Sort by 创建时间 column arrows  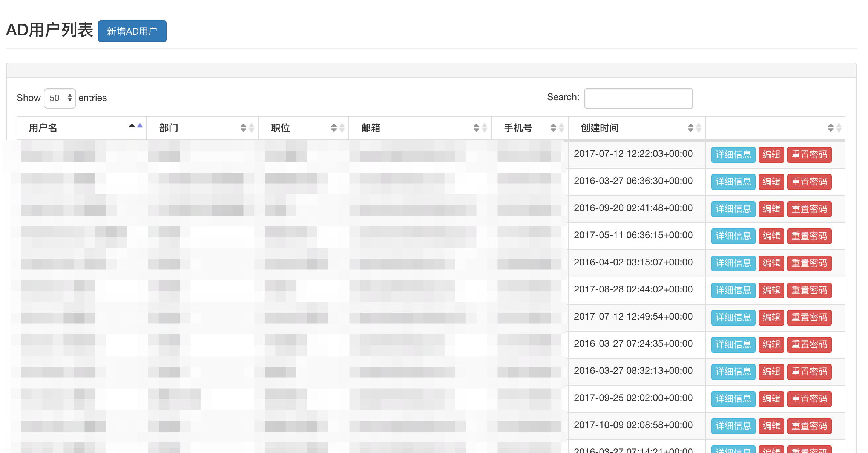(694, 128)
